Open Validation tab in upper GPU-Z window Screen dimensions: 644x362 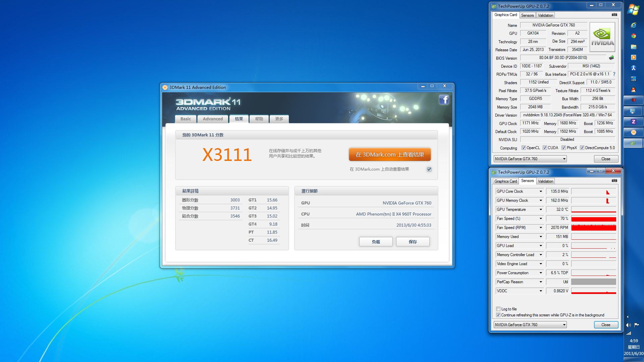tap(545, 15)
